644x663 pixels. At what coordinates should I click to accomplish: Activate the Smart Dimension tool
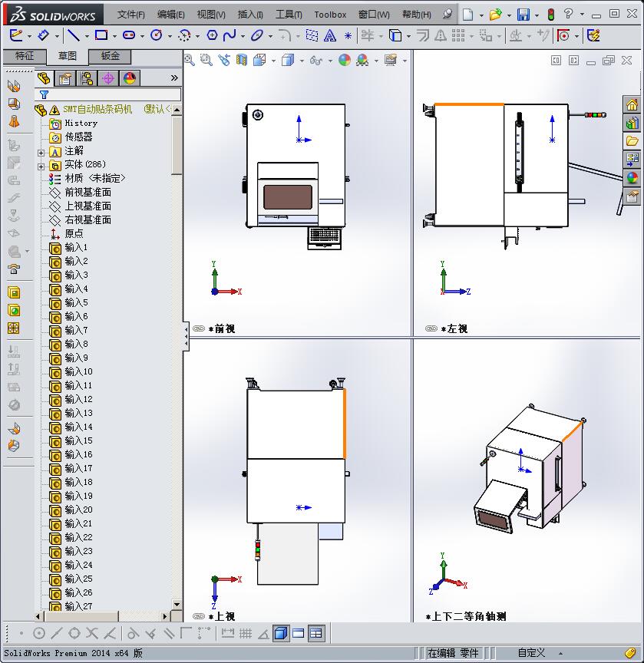[43, 35]
